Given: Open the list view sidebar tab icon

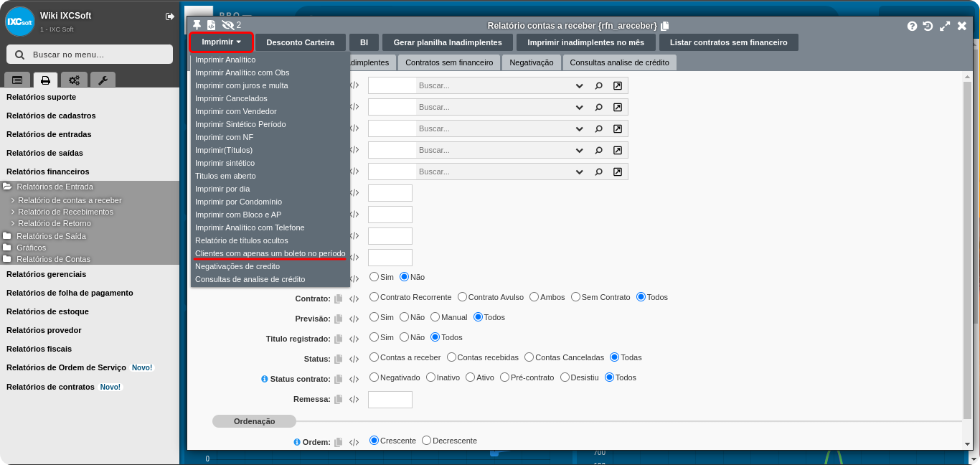Looking at the screenshot, I should click(17, 80).
